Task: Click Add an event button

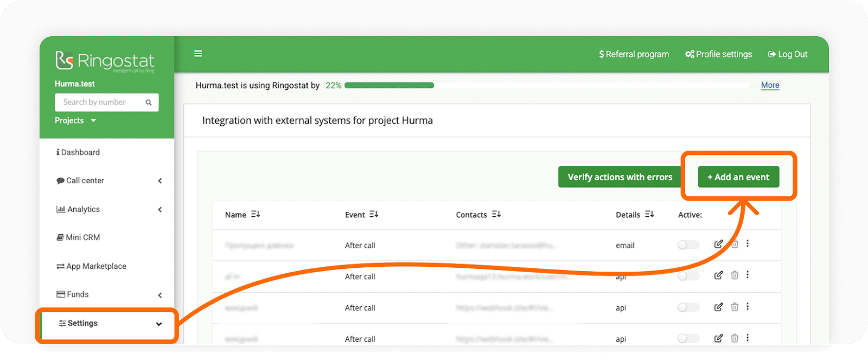Action: click(x=738, y=177)
